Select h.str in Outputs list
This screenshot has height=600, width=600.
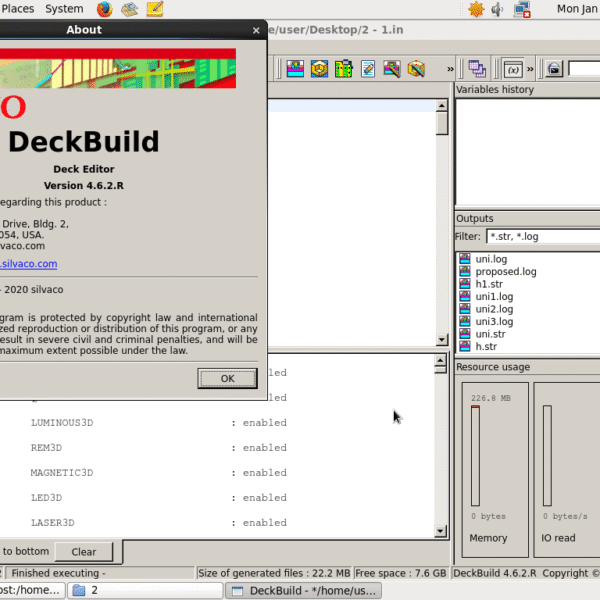[x=486, y=346]
